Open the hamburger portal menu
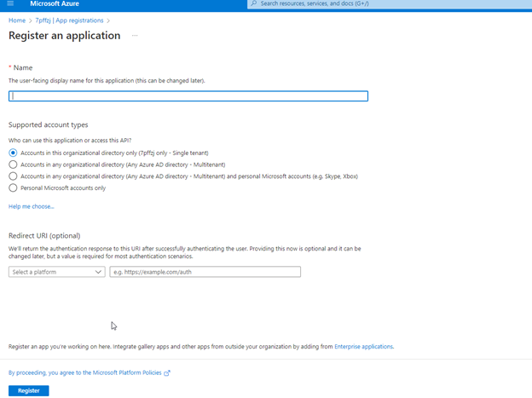This screenshot has width=532, height=398. [10, 3]
